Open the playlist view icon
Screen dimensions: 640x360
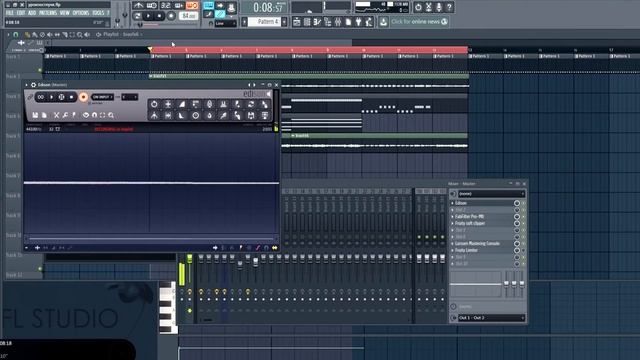[x=297, y=22]
